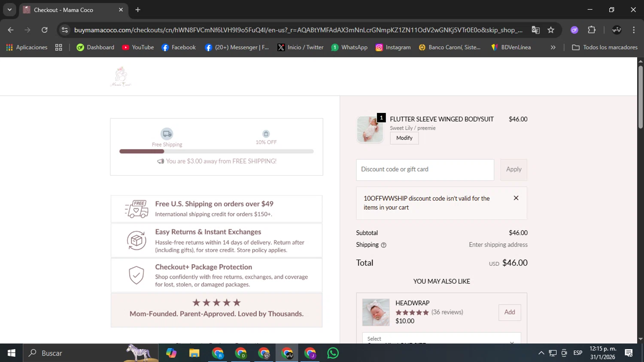
Task: Open the Chrome three-dot menu
Action: [634, 30]
